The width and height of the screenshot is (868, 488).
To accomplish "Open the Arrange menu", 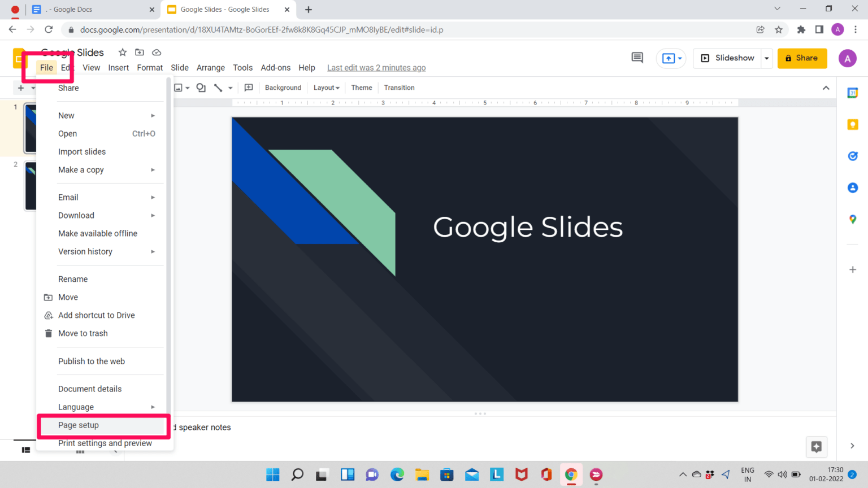I will [211, 68].
